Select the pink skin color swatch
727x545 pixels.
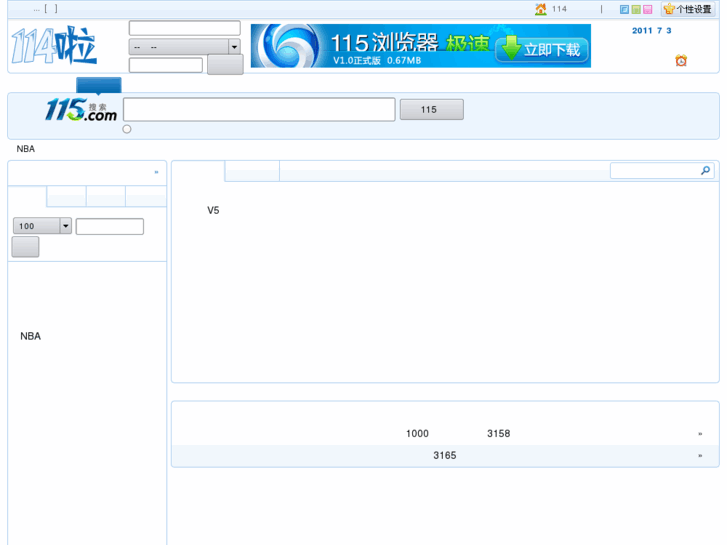(x=648, y=9)
